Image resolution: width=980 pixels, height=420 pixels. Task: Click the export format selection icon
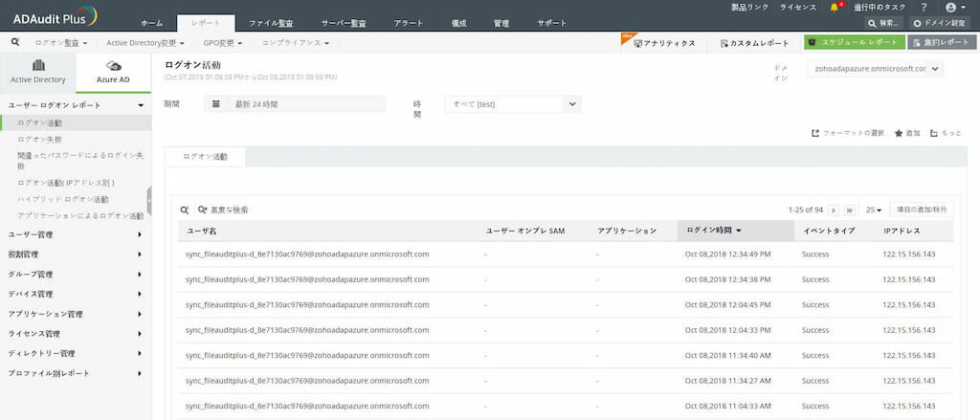tap(815, 133)
